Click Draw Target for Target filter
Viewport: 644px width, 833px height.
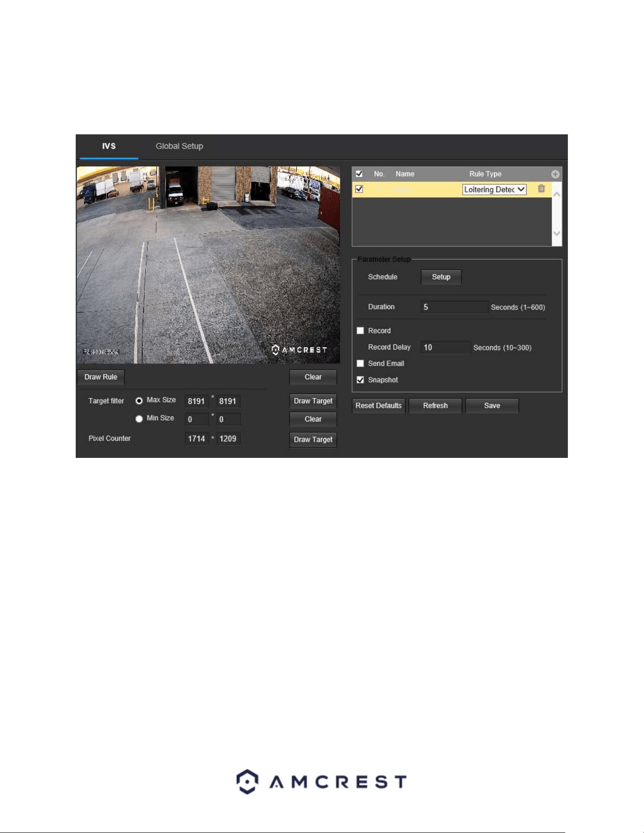[313, 401]
